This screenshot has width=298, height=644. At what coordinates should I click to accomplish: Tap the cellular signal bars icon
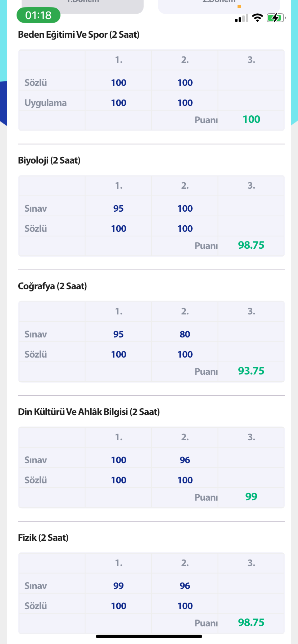coord(241,18)
